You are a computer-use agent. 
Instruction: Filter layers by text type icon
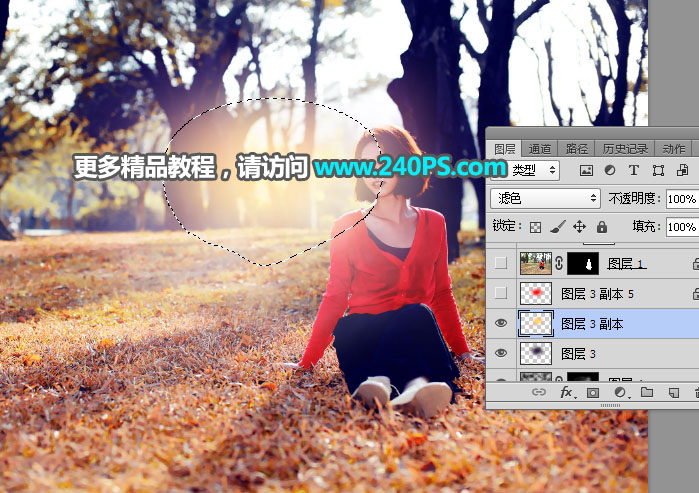pos(633,170)
